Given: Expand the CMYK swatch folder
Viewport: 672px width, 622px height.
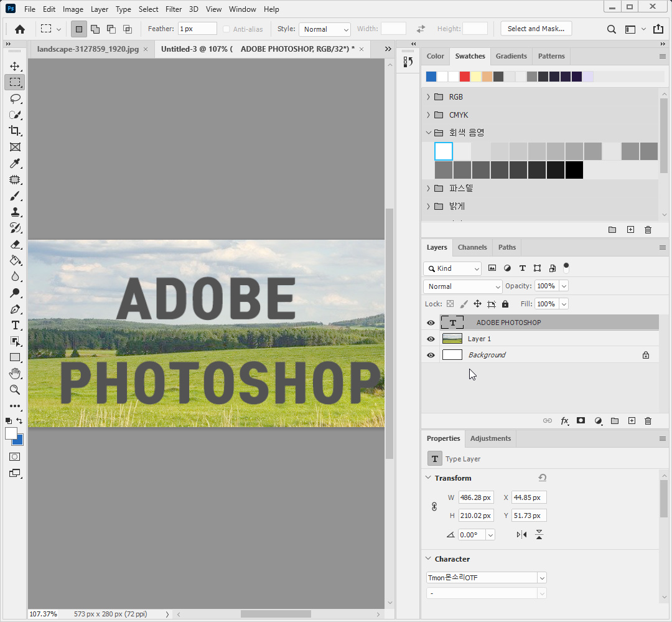Looking at the screenshot, I should click(x=428, y=115).
